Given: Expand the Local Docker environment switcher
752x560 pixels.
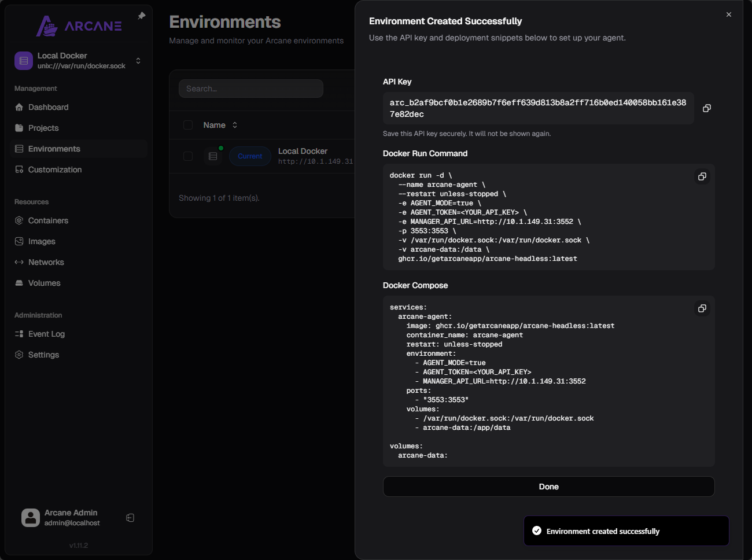Looking at the screenshot, I should [x=138, y=61].
